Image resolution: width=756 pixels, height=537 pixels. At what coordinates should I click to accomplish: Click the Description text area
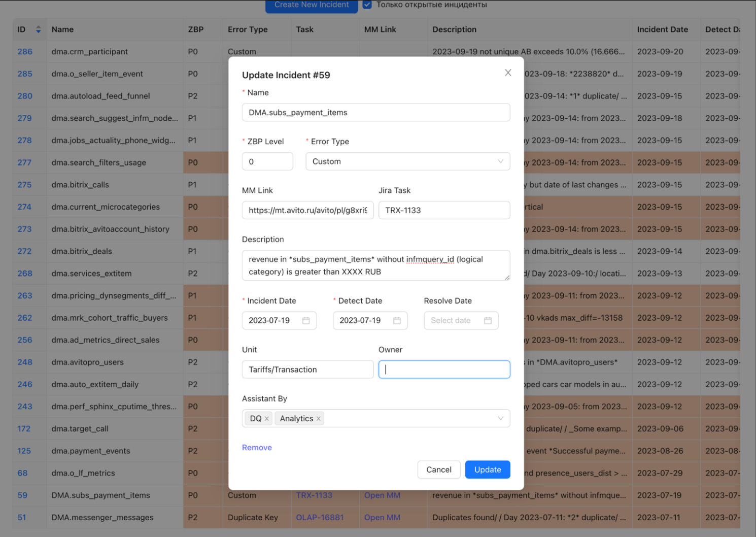[376, 265]
